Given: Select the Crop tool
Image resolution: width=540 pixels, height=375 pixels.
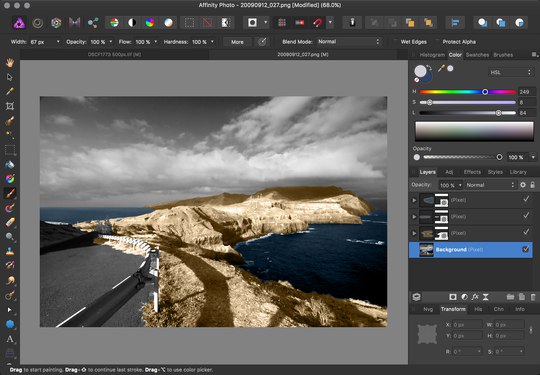Looking at the screenshot, I should click(x=10, y=106).
